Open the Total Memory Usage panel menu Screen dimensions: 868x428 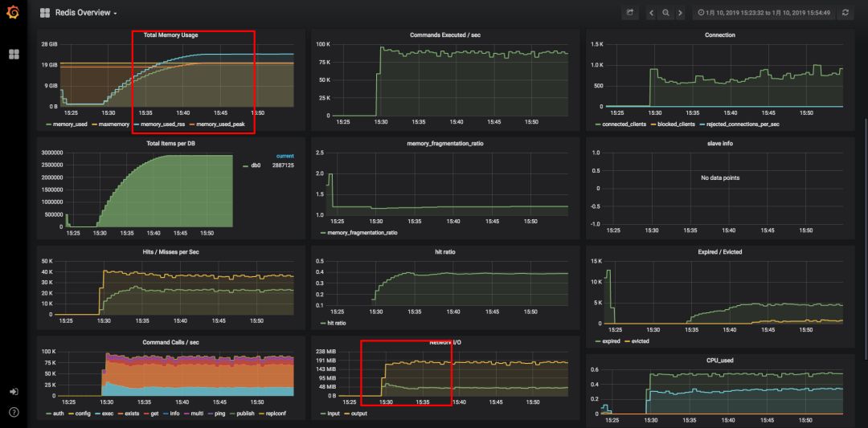click(x=170, y=35)
